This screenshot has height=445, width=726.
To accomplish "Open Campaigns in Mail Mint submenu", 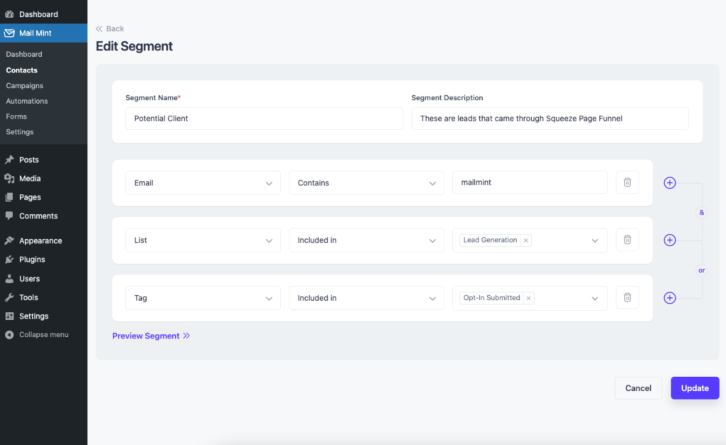I will tap(25, 86).
